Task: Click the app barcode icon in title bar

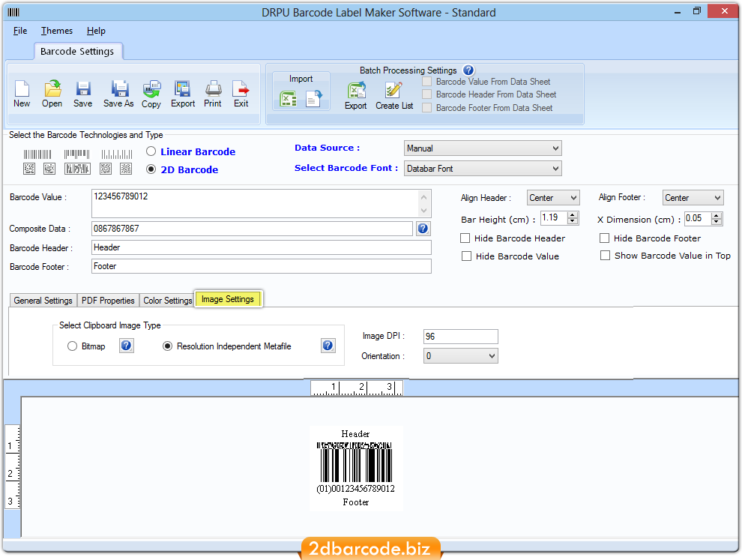Action: [x=13, y=12]
